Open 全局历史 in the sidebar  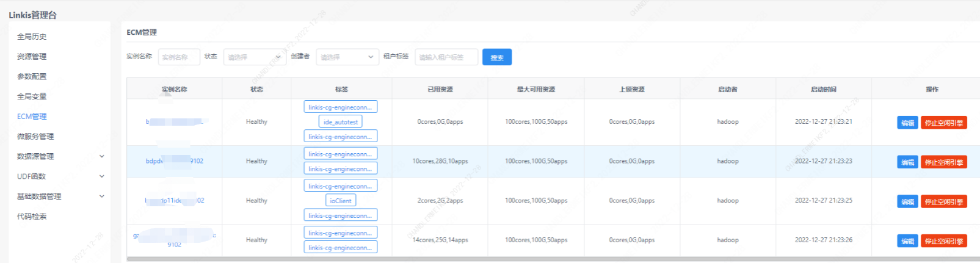(x=32, y=37)
